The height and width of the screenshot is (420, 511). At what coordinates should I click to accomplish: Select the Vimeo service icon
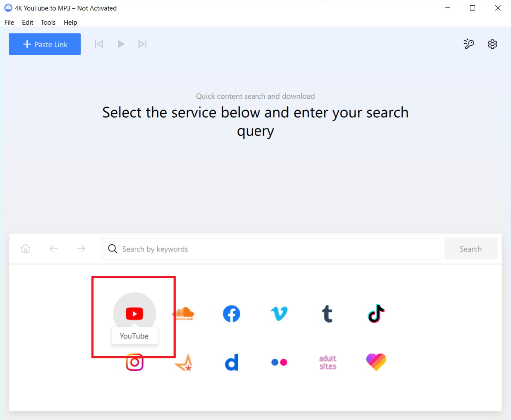coord(279,314)
